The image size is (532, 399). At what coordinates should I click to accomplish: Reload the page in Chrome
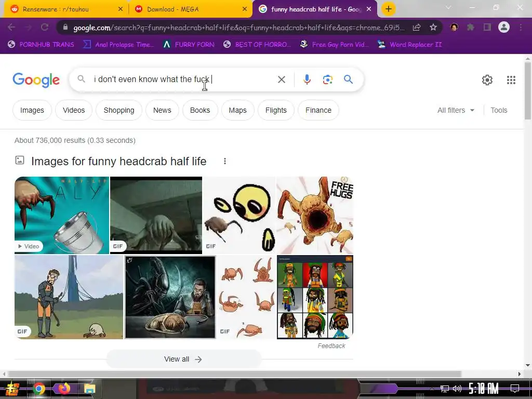click(45, 27)
